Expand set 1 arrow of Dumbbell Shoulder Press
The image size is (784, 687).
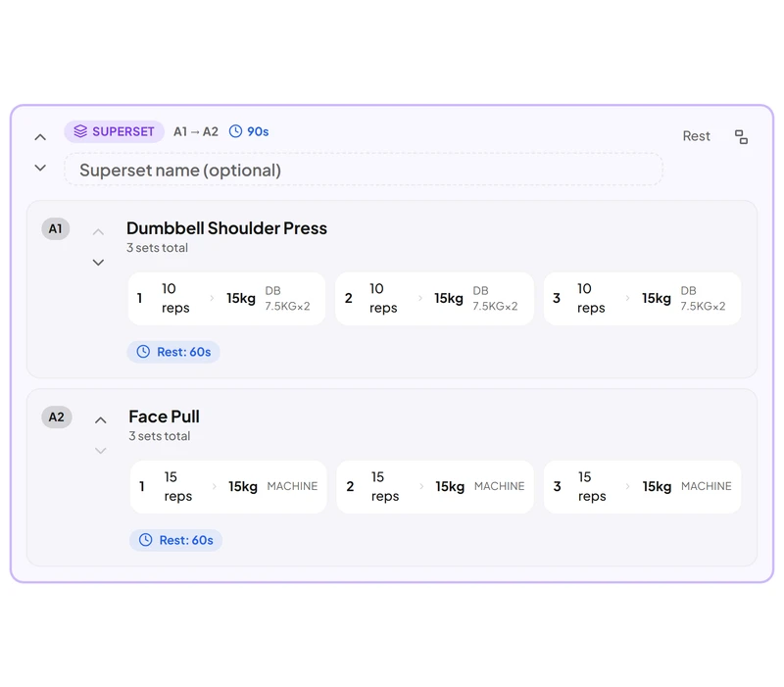pyautogui.click(x=212, y=298)
